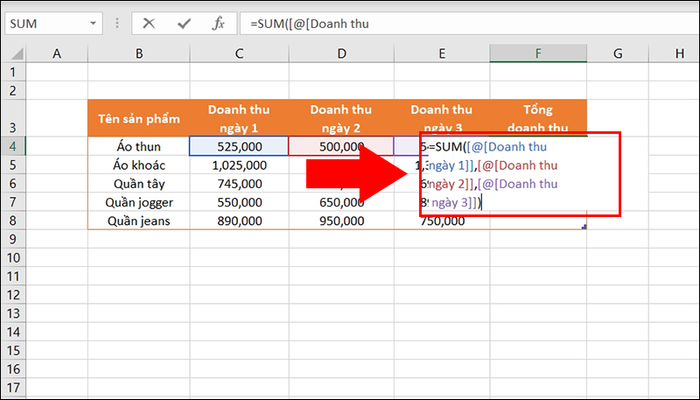Click the 'Doanh thu ngày 1' header cell
The width and height of the screenshot is (700, 400).
tap(239, 118)
